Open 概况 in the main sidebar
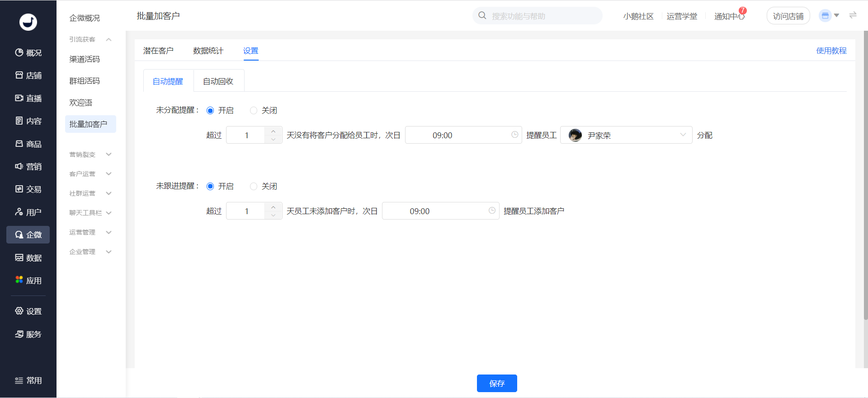This screenshot has height=398, width=868. [28, 53]
